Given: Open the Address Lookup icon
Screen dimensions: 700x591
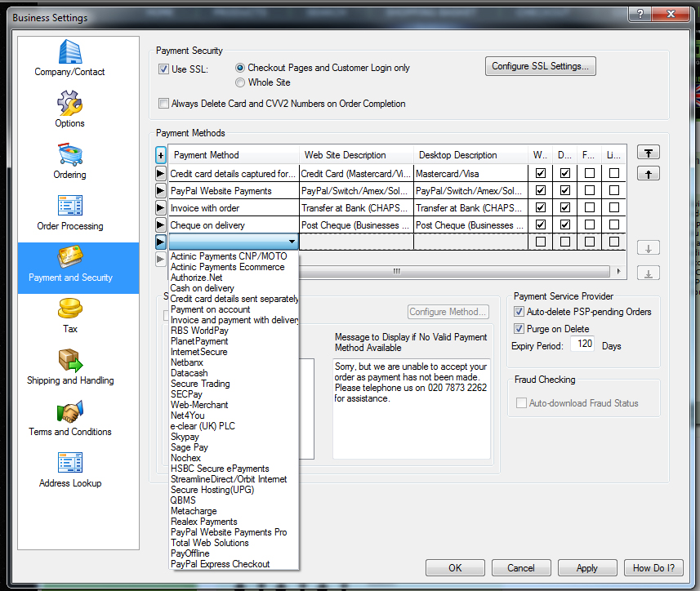Looking at the screenshot, I should click(69, 464).
